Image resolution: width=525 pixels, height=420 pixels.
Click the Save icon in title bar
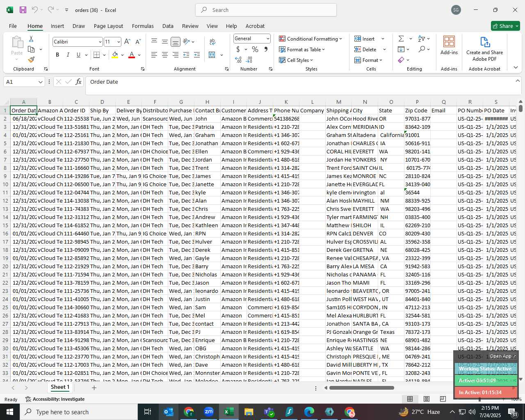point(23,10)
